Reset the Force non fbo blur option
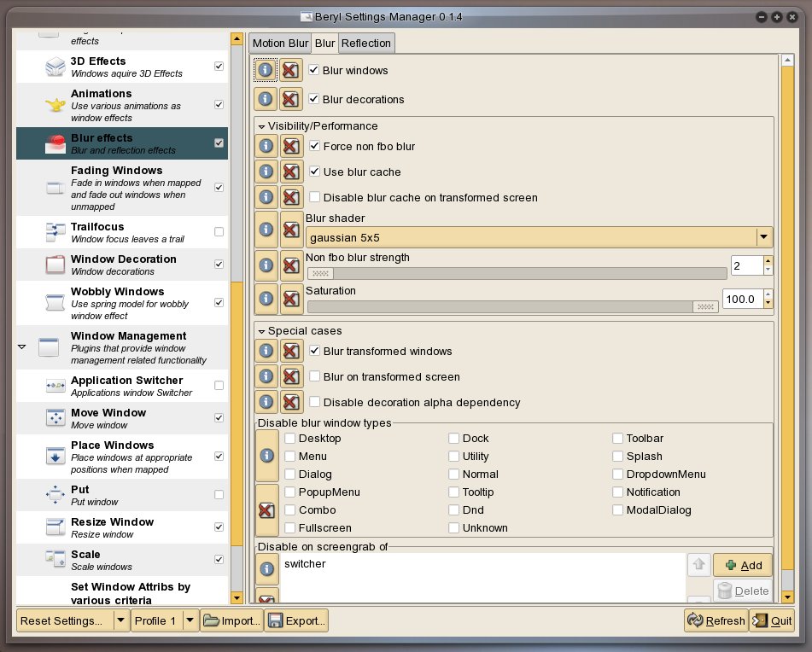Viewport: 812px width, 652px height. [291, 147]
